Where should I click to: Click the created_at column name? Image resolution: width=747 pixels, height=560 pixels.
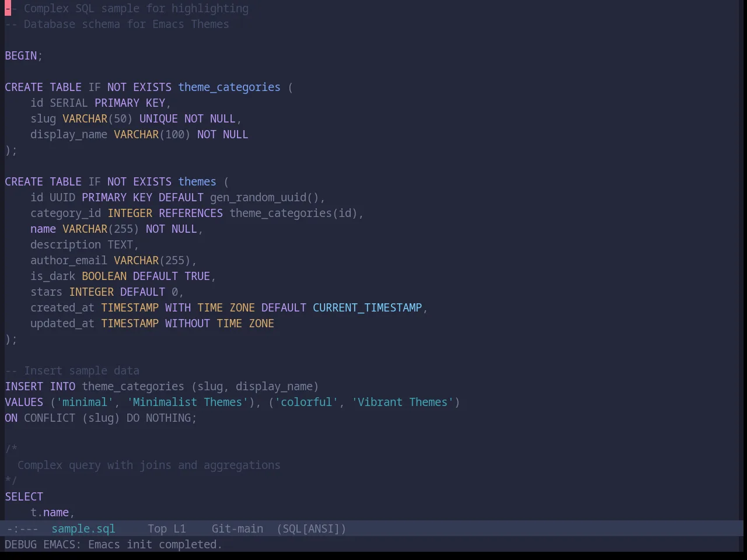[62, 307]
